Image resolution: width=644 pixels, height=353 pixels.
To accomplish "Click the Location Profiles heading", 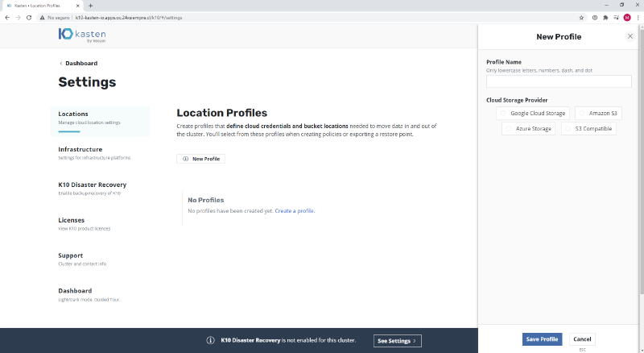I will 222,113.
